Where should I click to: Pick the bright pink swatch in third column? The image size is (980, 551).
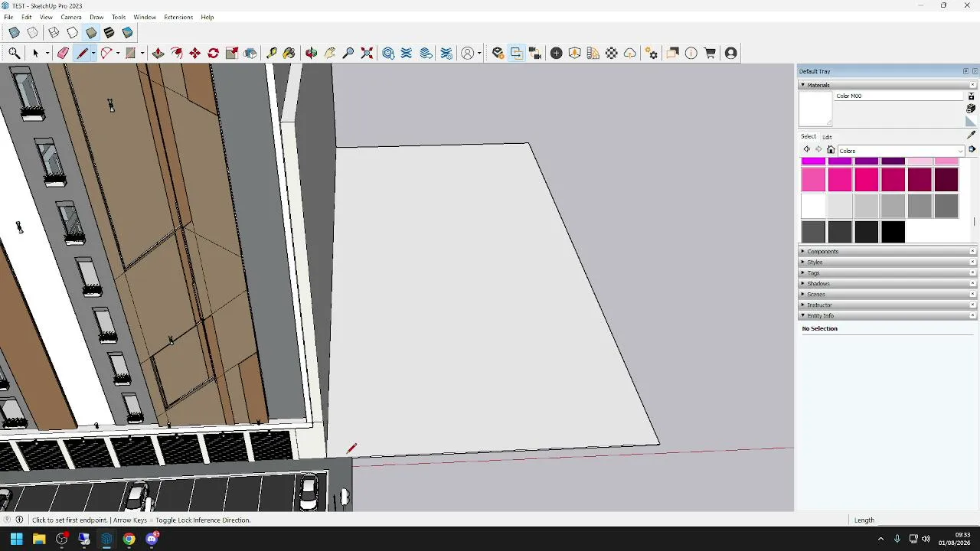(866, 180)
